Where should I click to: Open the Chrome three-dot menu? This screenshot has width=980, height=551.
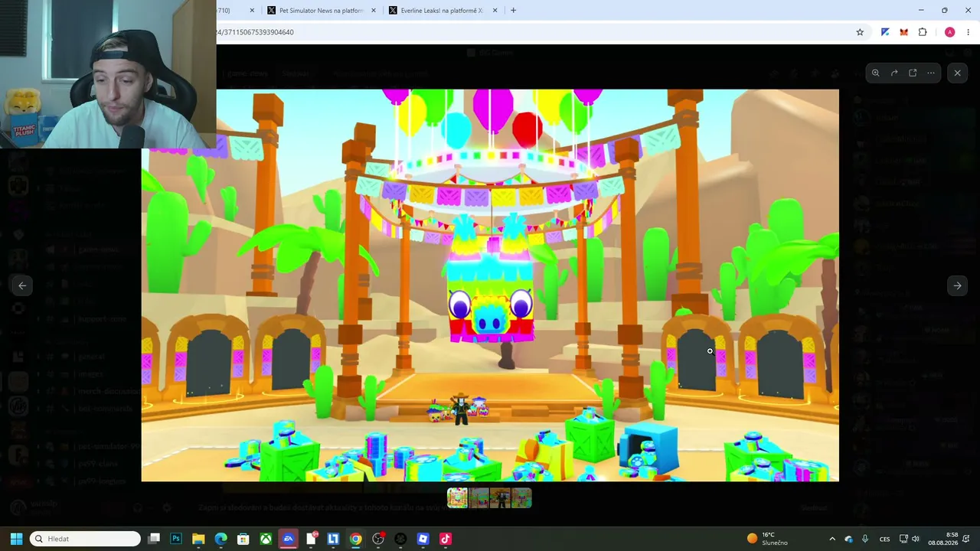pyautogui.click(x=969, y=32)
